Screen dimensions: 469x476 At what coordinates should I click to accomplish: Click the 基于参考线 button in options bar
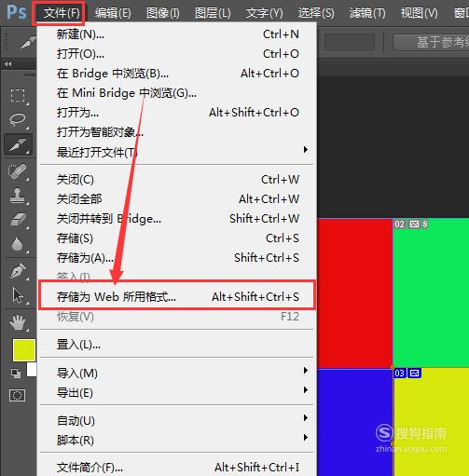[x=432, y=42]
